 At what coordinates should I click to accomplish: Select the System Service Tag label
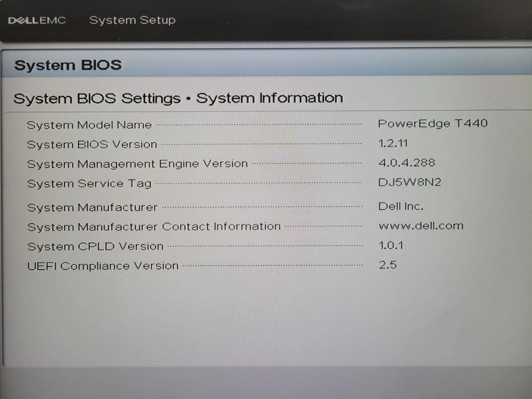89,184
